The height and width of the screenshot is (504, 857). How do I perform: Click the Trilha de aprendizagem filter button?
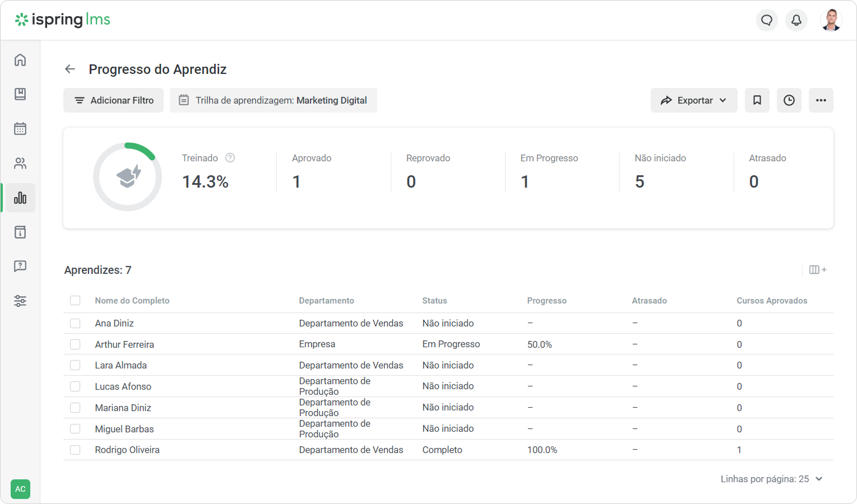point(274,100)
